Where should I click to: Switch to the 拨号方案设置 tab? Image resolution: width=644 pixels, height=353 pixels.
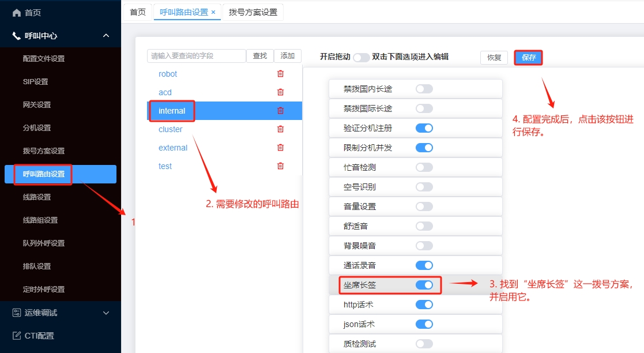[253, 12]
